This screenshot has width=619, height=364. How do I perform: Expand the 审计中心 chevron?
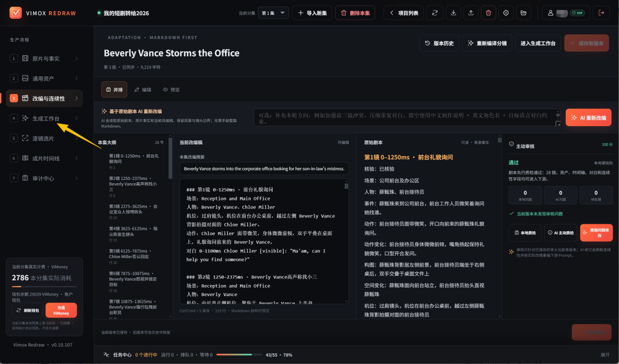pos(76,178)
